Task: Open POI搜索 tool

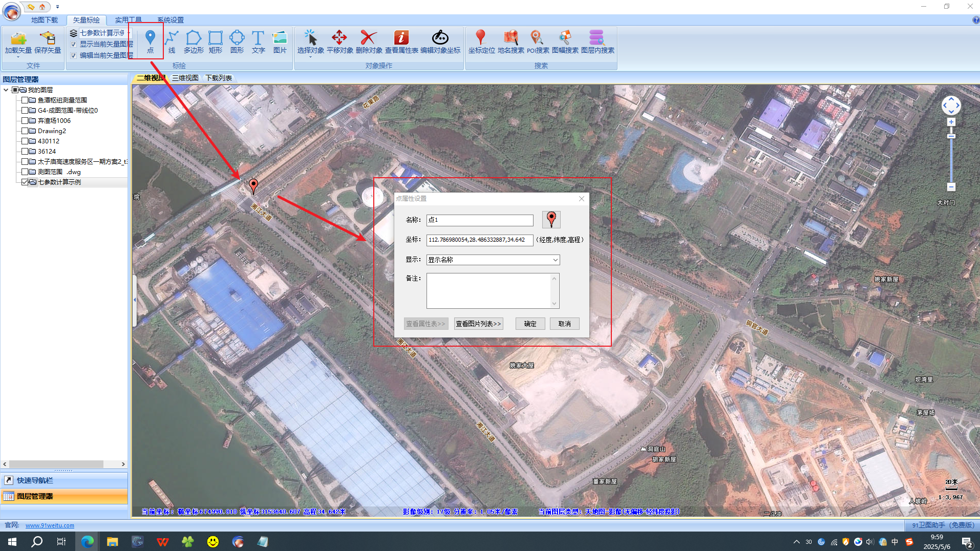Action: [x=538, y=42]
